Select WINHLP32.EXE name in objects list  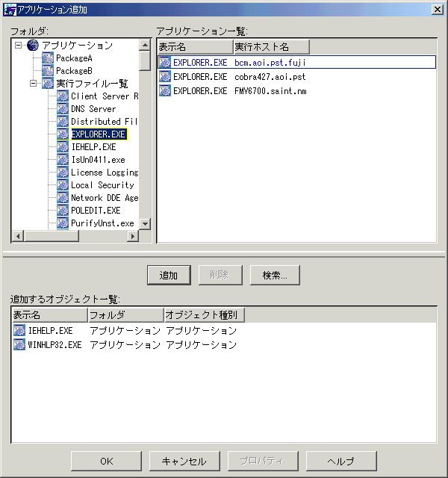pyautogui.click(x=55, y=345)
